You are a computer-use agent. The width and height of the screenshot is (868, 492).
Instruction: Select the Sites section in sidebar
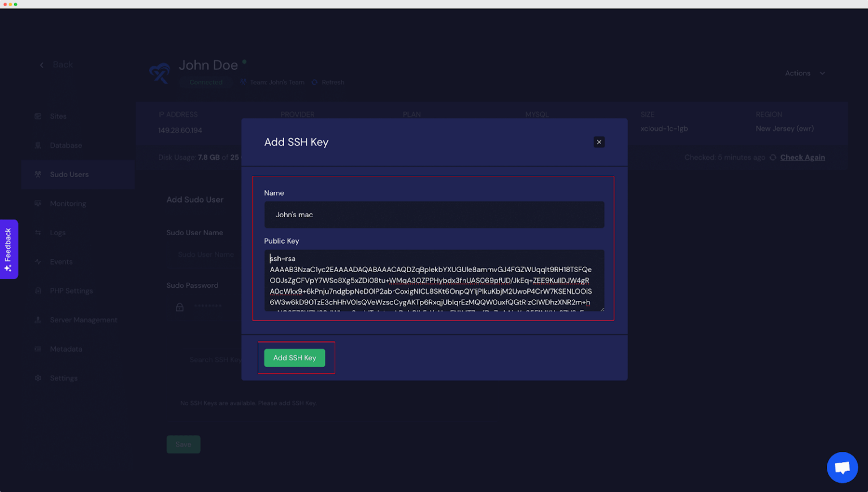pos(37,116)
